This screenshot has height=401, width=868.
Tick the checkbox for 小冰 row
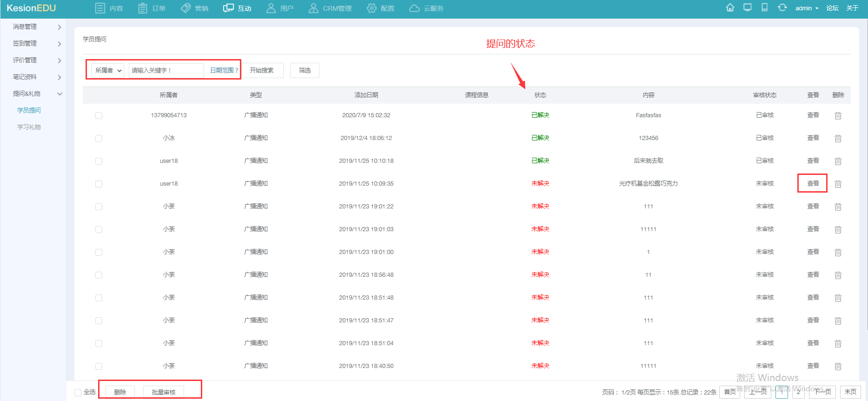coord(99,139)
